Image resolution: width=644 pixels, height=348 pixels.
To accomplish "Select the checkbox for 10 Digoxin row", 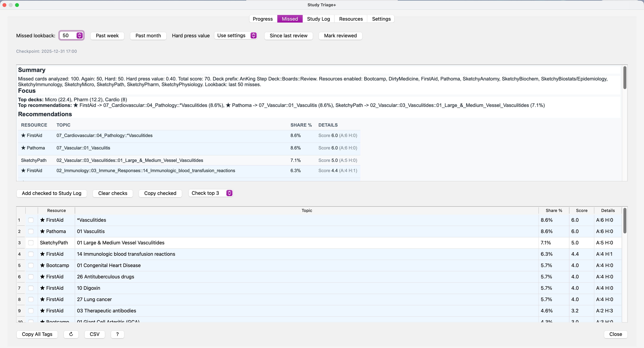I will click(x=31, y=288).
